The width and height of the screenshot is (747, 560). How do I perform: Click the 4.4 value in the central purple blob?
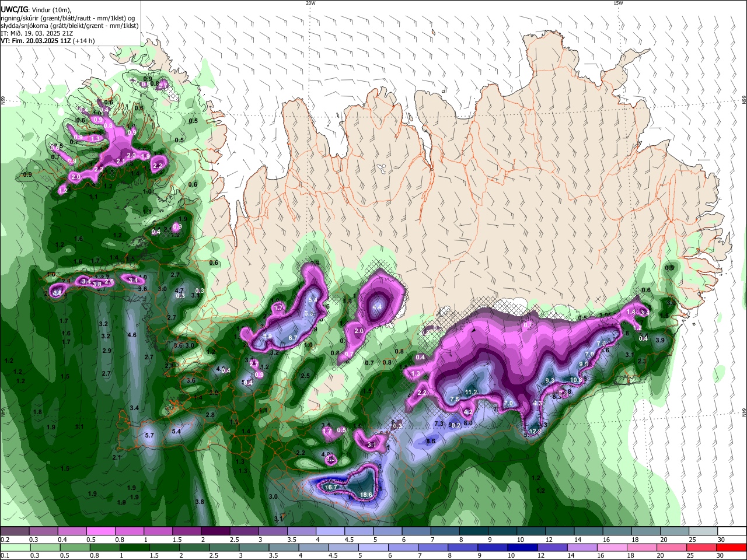[x=377, y=307]
